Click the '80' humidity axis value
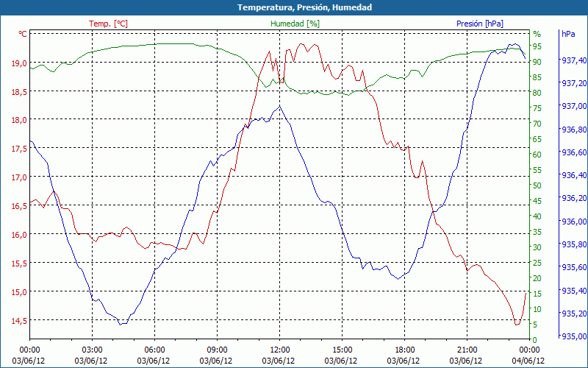This screenshot has height=368, width=588. pos(537,93)
